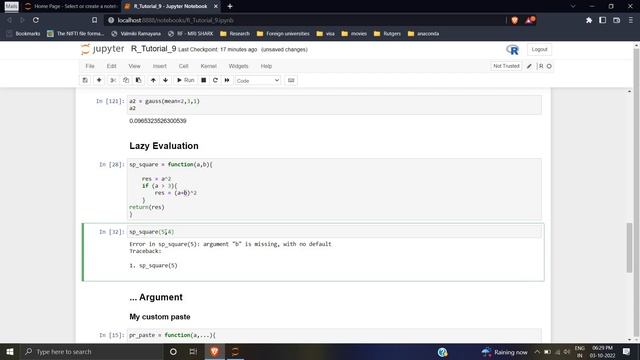Cut selected cells with scissors icon
Image resolution: width=640 pixels, height=360 pixels.
113,80
